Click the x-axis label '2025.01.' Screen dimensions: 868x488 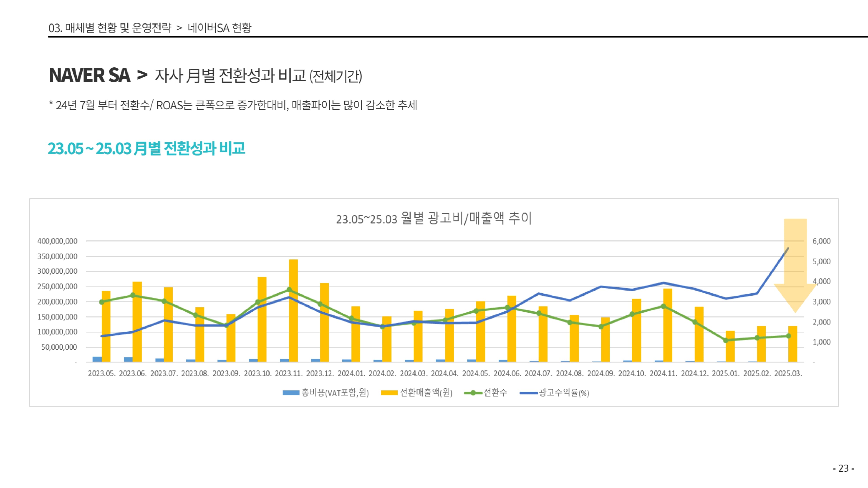tap(726, 373)
